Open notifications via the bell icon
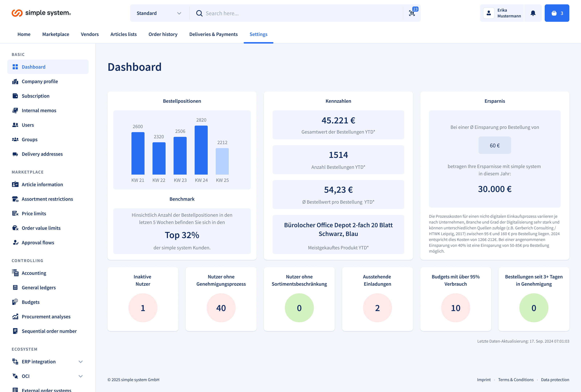Viewport: 581px width, 392px height. point(533,13)
